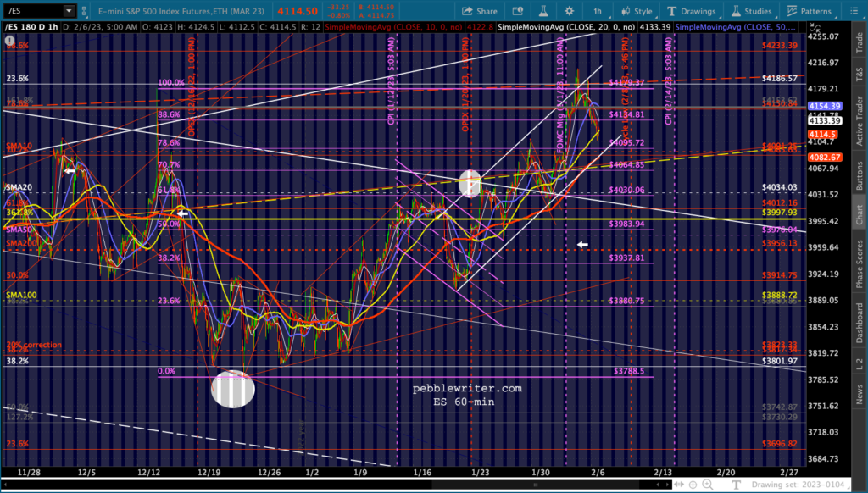868x493 pixels.
Task: Click the SMA100 label on the chart
Action: pos(21,295)
